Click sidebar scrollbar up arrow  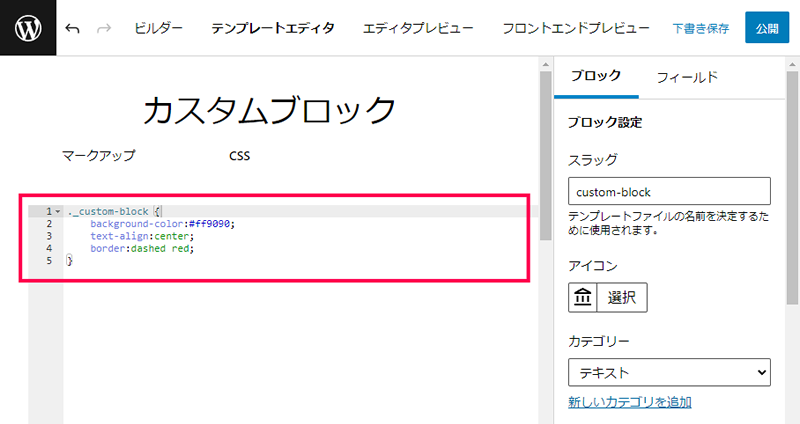coord(792,64)
